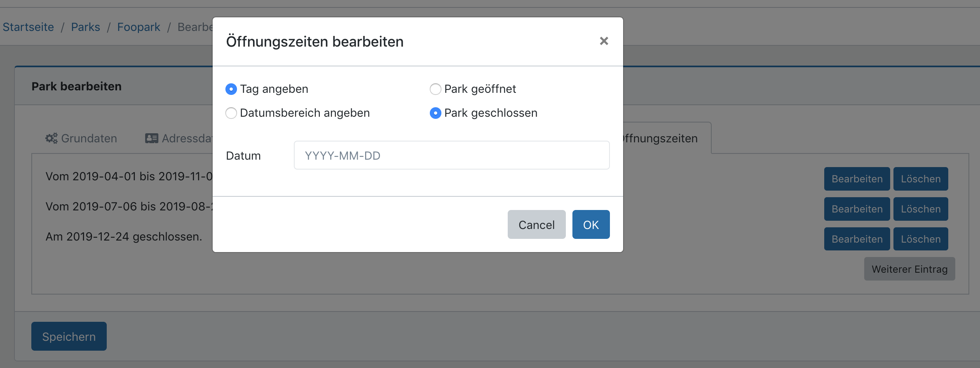Open the Parks breadcrumb link
This screenshot has height=368, width=980.
[x=85, y=27]
